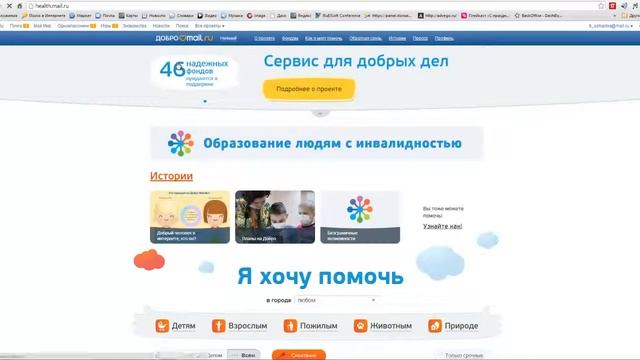
Task: Open the Словари bookmark
Action: (181, 16)
